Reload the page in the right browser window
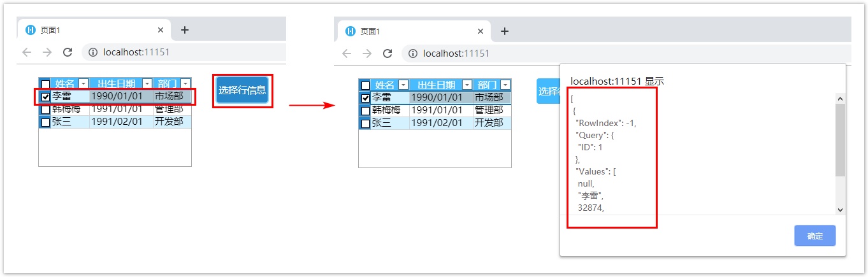This screenshot has height=277, width=868. pyautogui.click(x=387, y=53)
